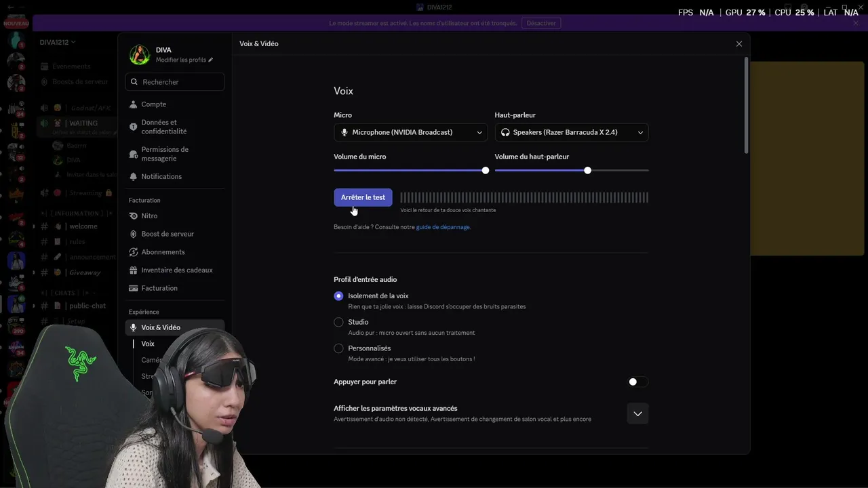Click the credit card Facturation icon
The width and height of the screenshot is (868, 488).
(x=134, y=288)
